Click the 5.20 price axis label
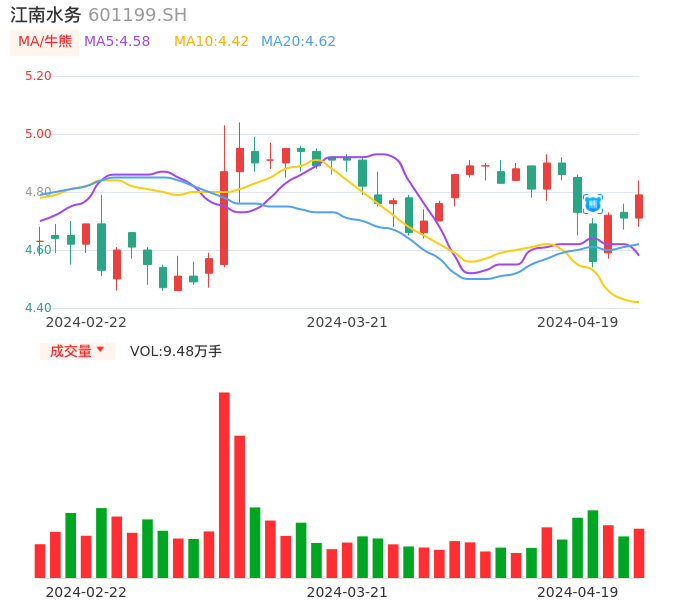Viewport: 686px width, 606px height. (38, 76)
